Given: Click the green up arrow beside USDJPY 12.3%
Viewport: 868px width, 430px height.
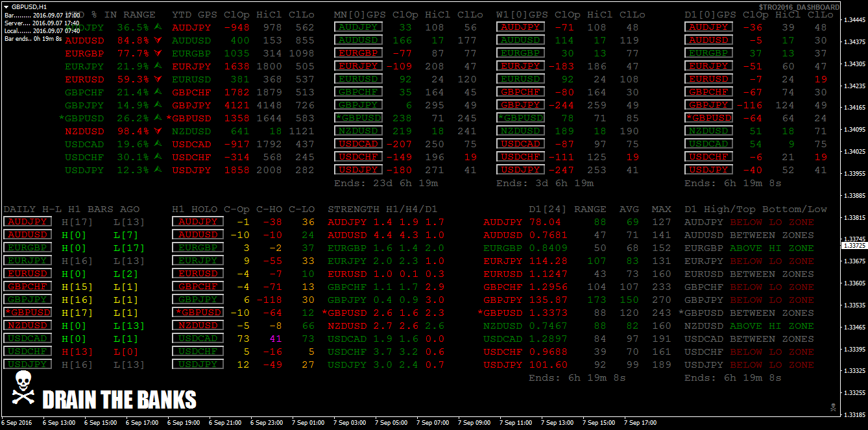Looking at the screenshot, I should [158, 170].
